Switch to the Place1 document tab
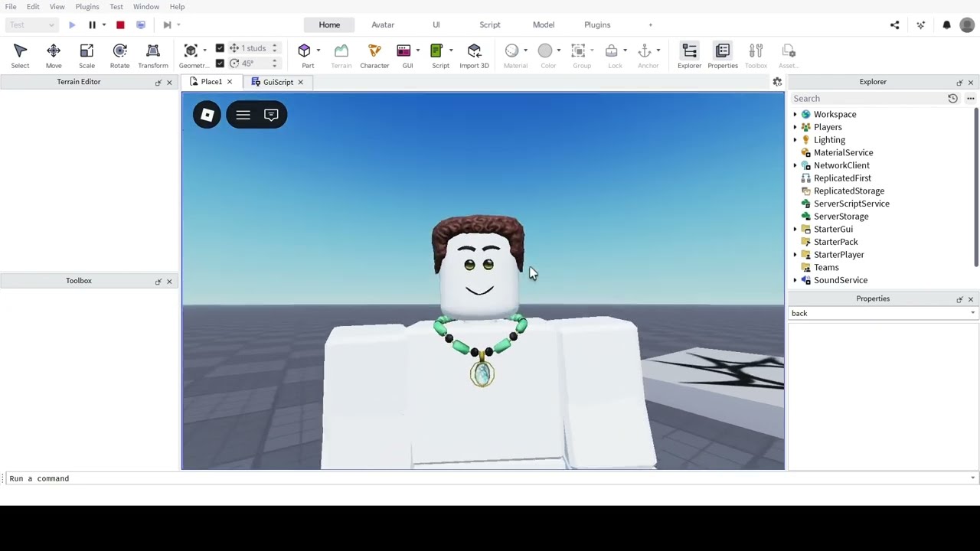Viewport: 980px width, 551px height. point(211,82)
